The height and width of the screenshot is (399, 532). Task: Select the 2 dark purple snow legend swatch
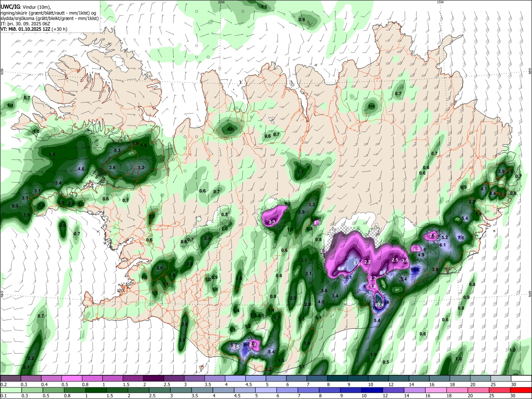tap(153, 378)
